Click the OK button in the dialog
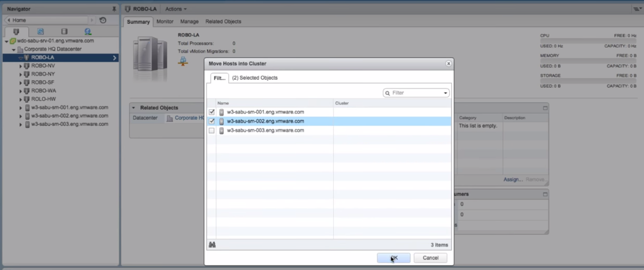 click(394, 258)
